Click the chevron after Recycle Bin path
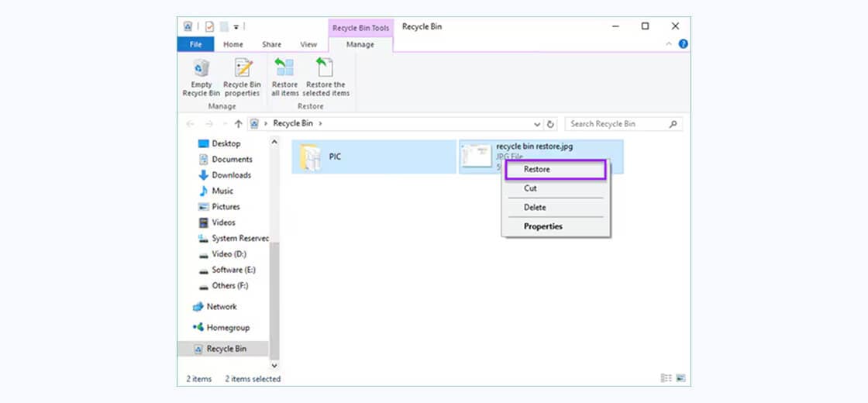The image size is (868, 403). tap(320, 124)
